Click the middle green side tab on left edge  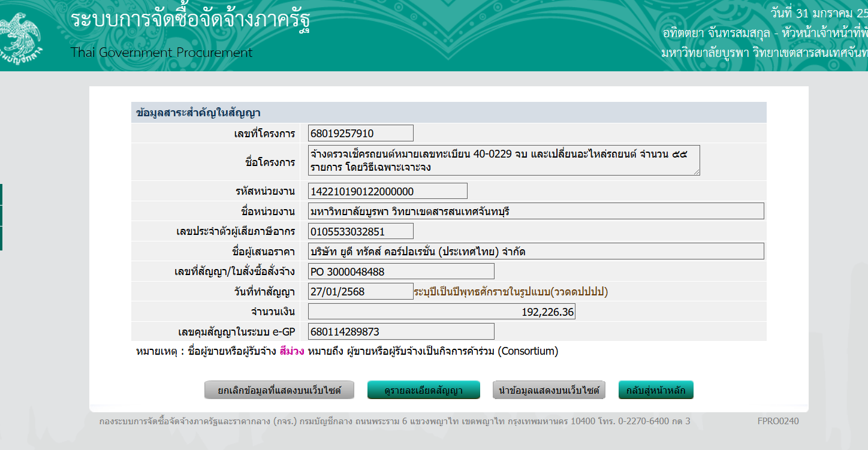(x=1, y=216)
